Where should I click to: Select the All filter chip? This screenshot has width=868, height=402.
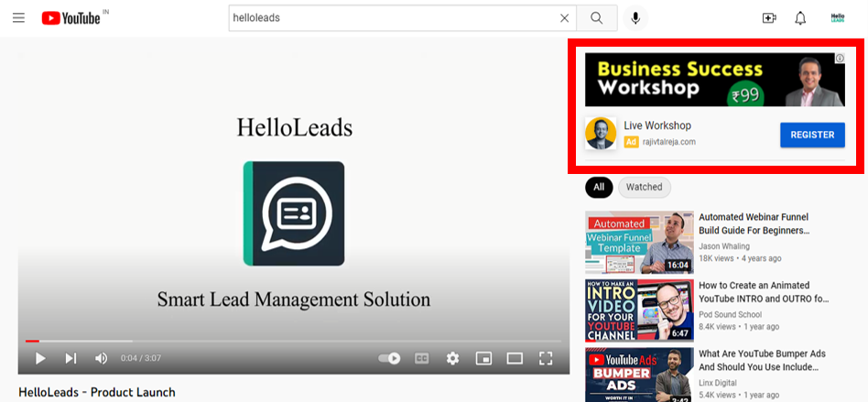pyautogui.click(x=599, y=187)
